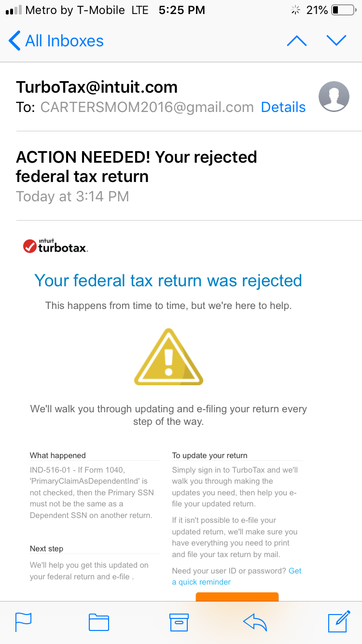Viewport: 362px width, 644px height.
Task: Click the 'Get a quick reminder' link
Action: 201,582
